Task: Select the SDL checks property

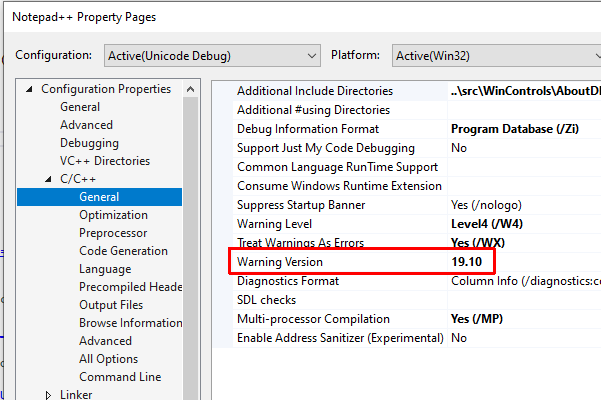Action: (x=266, y=300)
